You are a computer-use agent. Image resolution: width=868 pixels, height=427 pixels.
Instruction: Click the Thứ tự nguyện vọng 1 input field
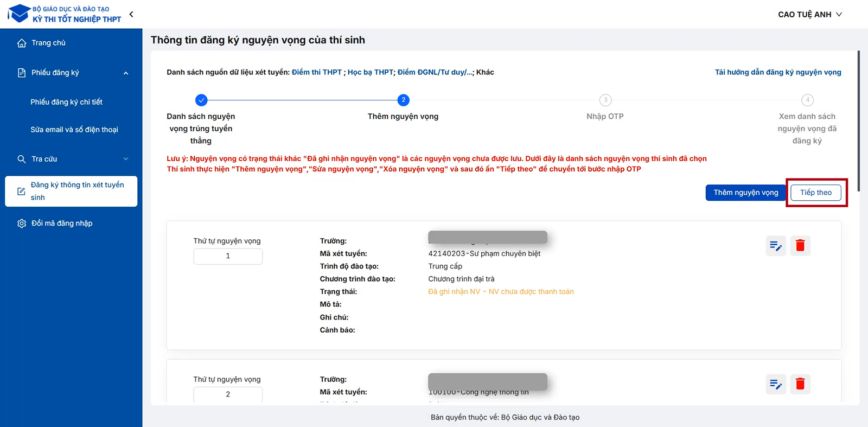pyautogui.click(x=228, y=256)
